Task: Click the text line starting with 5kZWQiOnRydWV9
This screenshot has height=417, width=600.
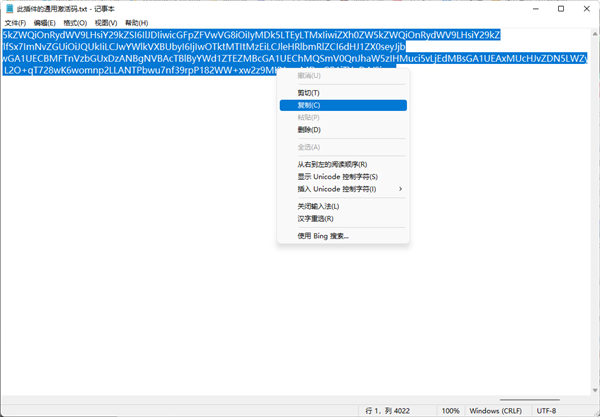Action: pyautogui.click(x=251, y=35)
